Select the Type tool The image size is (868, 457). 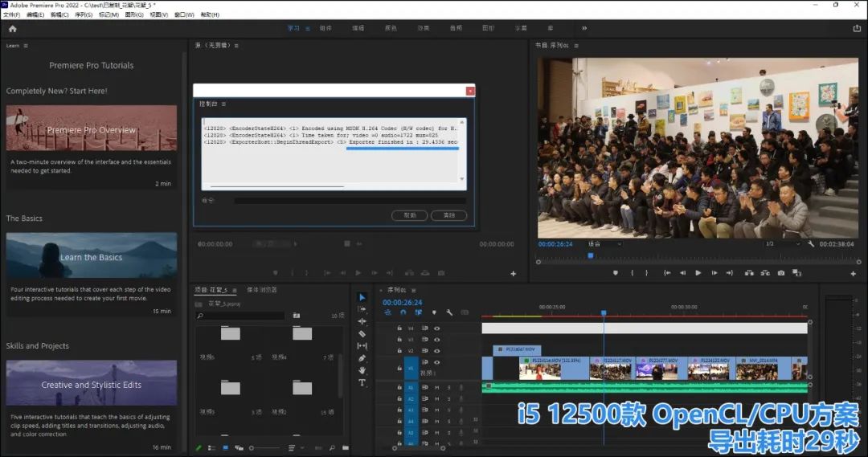pyautogui.click(x=362, y=382)
